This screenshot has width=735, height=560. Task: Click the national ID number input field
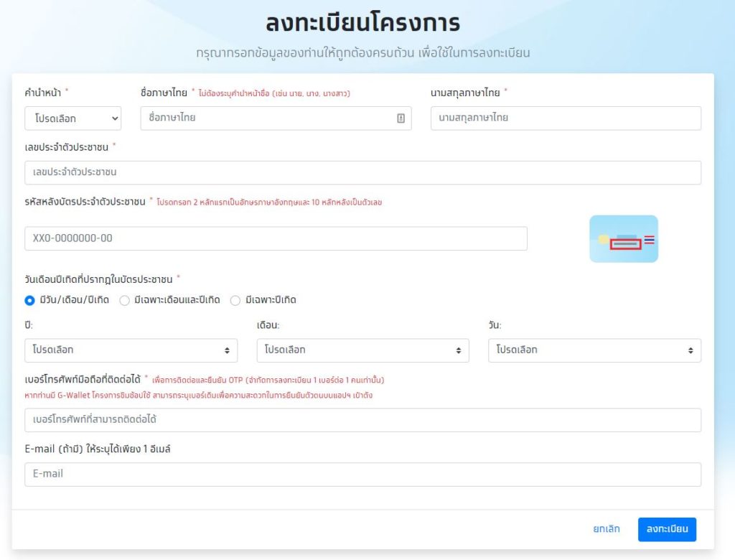[362, 172]
